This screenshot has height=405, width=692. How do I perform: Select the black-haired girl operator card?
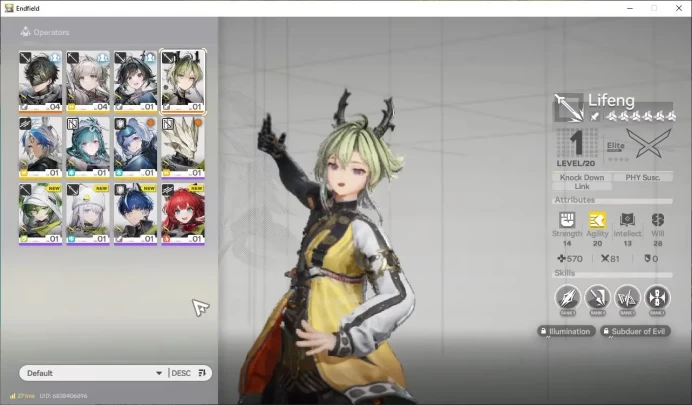[x=135, y=81]
